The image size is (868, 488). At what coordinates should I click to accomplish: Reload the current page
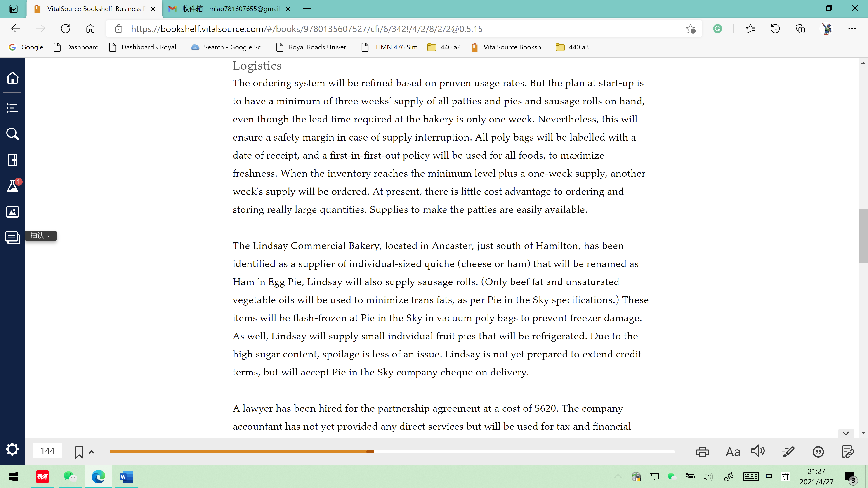tap(65, 29)
